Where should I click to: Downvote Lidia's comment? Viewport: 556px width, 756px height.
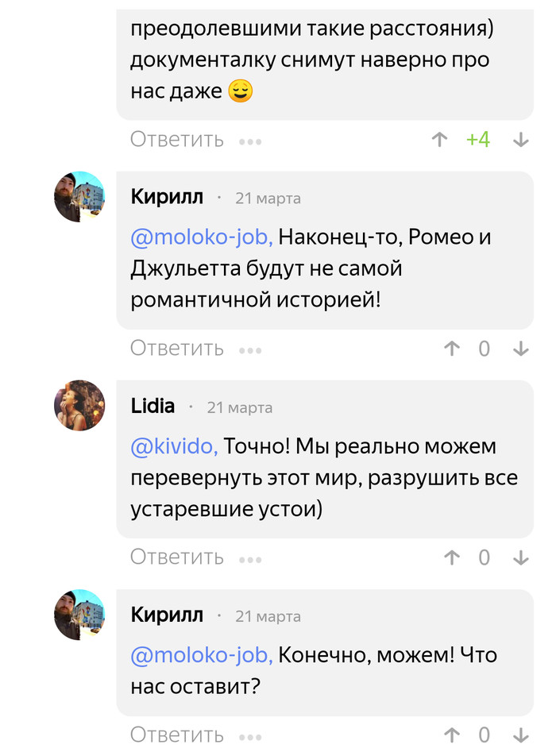tap(521, 557)
